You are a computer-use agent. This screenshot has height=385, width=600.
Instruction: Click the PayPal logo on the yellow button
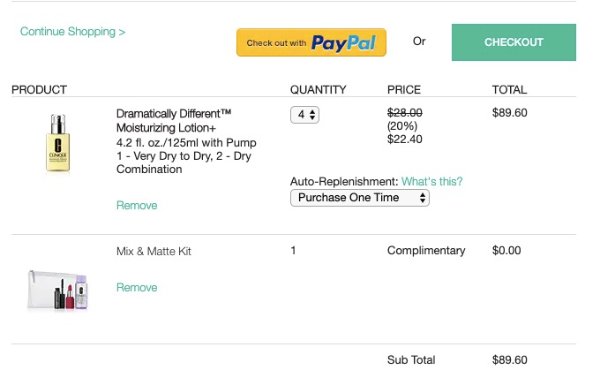click(343, 43)
